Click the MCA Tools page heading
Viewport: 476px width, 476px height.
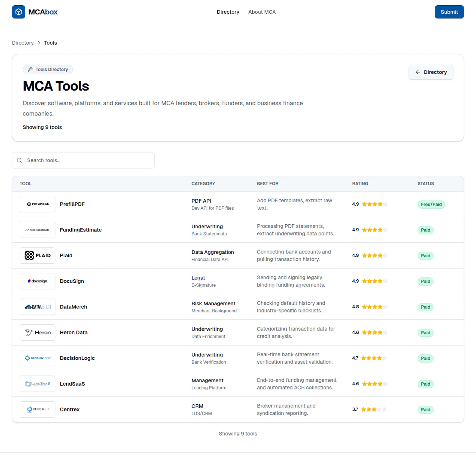pyautogui.click(x=56, y=86)
